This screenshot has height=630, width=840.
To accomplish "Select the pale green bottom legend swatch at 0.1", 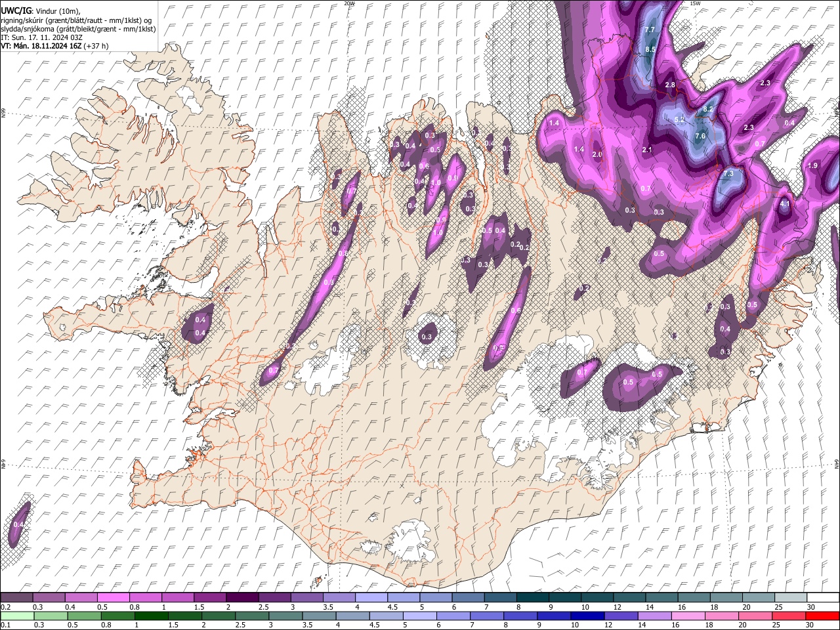I will coord(17,616).
